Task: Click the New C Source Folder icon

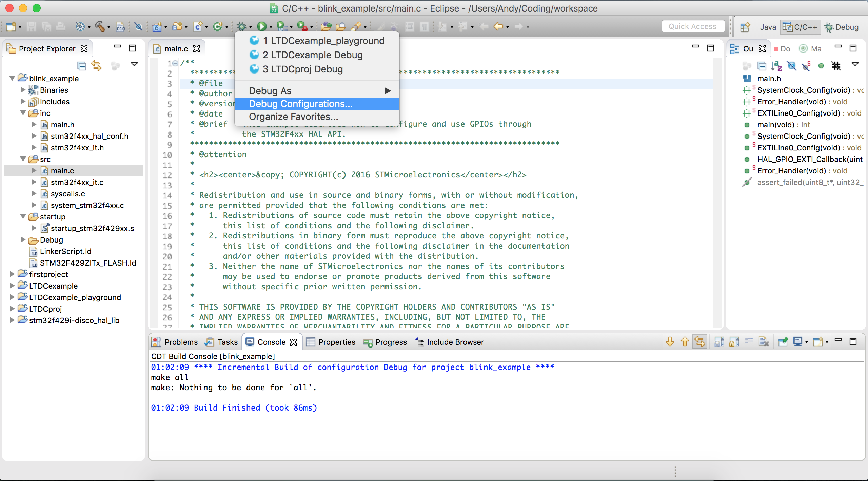Action: tap(177, 26)
